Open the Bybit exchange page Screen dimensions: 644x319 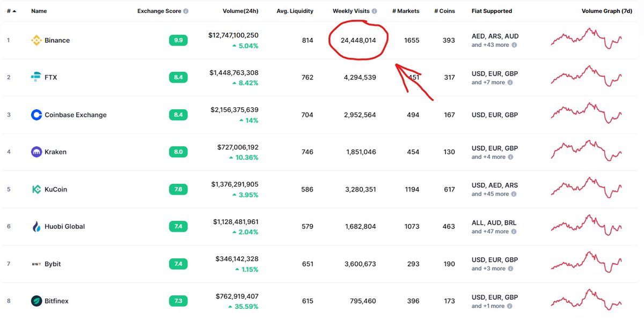pos(54,264)
